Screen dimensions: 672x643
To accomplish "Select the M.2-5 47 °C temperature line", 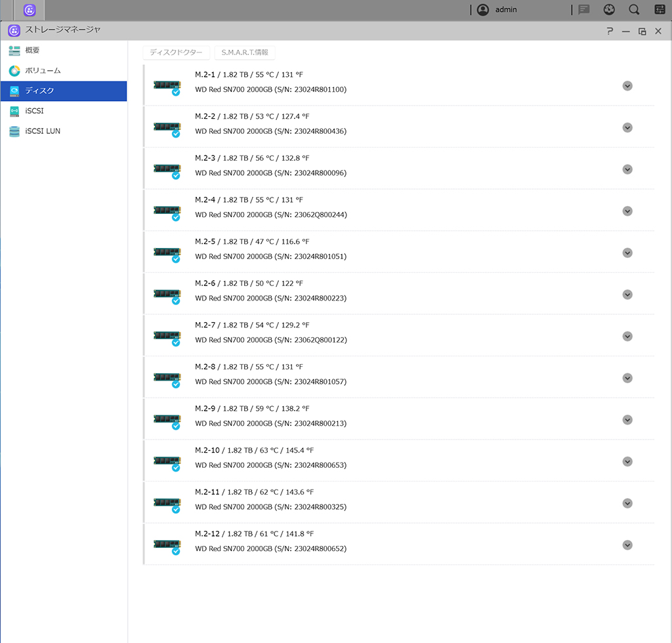I will [x=252, y=241].
